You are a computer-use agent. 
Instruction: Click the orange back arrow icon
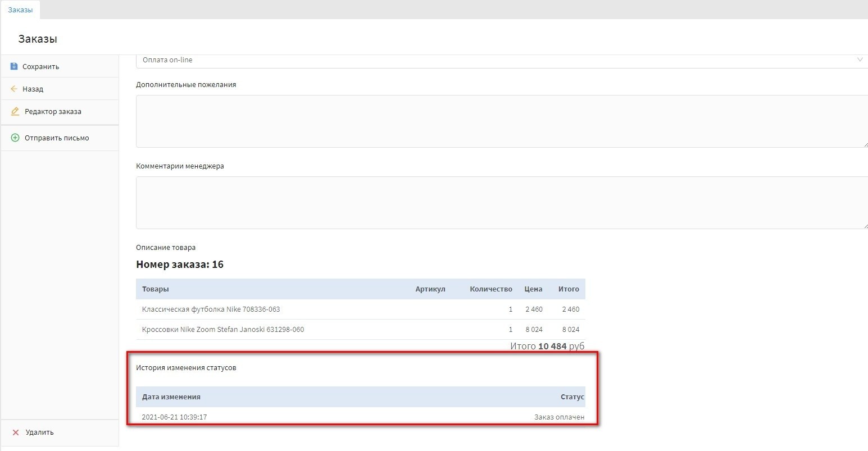14,89
